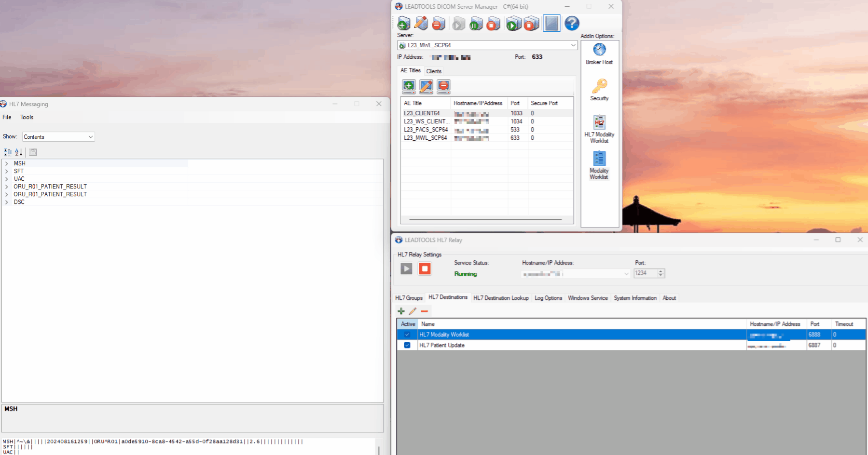Start the HL7 Relay service play button

coord(406,268)
